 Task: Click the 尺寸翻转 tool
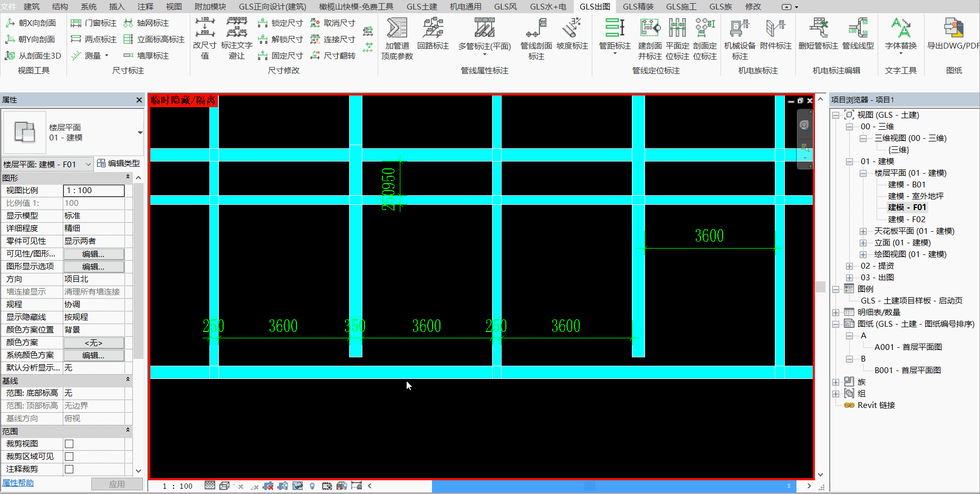[x=332, y=56]
